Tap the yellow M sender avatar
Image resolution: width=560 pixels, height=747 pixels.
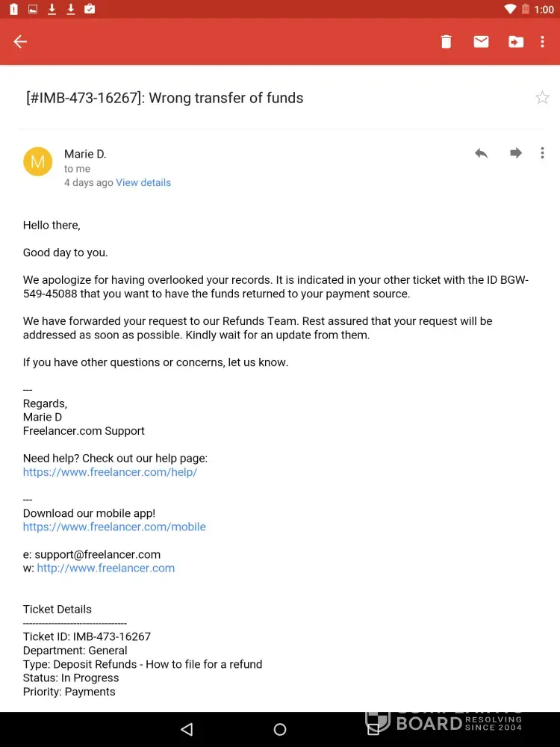click(37, 161)
